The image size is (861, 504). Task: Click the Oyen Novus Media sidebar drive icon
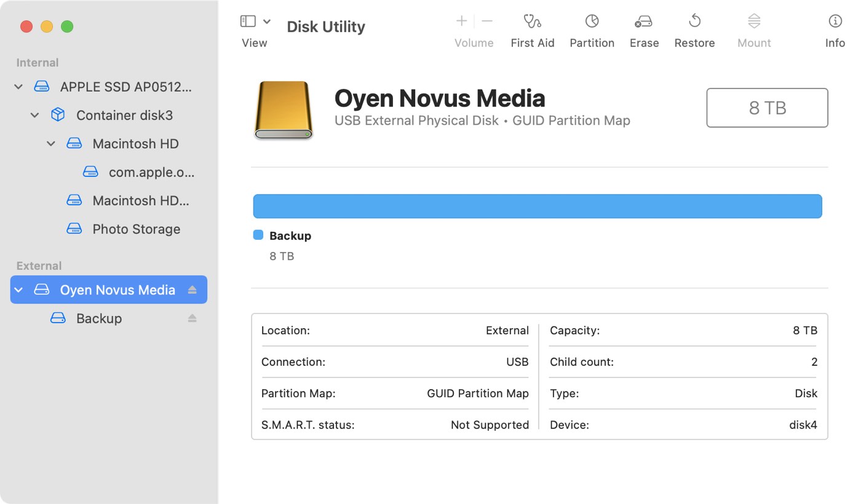coord(41,290)
